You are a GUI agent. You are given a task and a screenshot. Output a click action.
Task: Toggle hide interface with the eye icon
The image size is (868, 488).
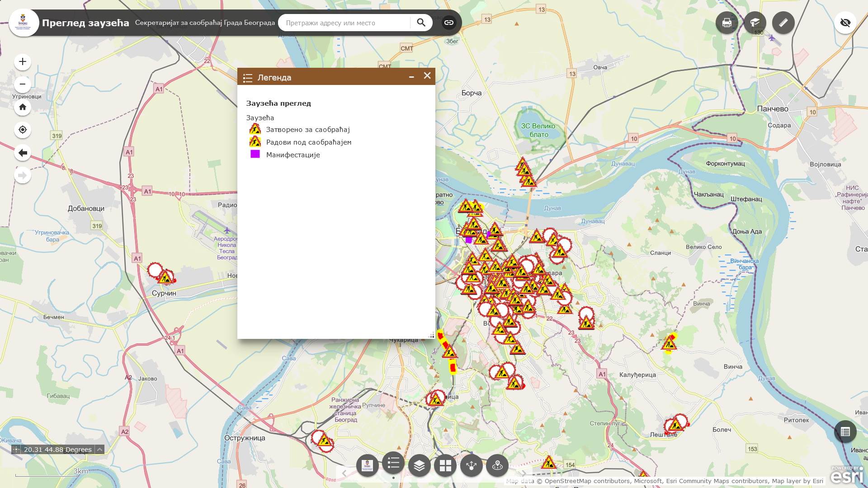tap(845, 22)
